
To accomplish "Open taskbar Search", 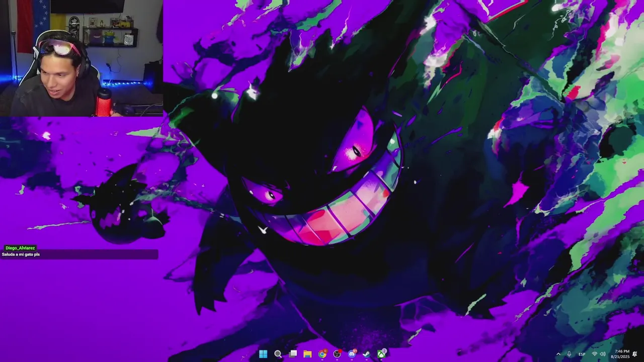I will point(278,354).
